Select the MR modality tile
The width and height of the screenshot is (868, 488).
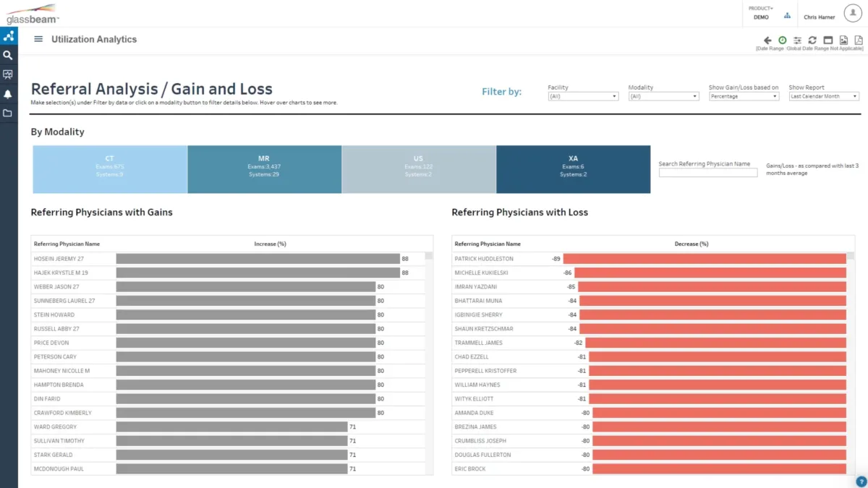point(264,169)
